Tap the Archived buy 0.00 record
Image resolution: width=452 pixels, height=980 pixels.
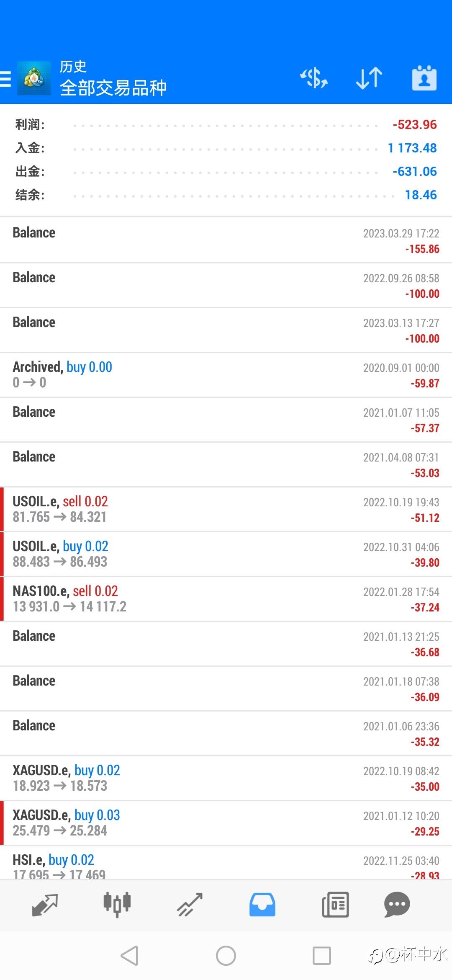coord(226,375)
